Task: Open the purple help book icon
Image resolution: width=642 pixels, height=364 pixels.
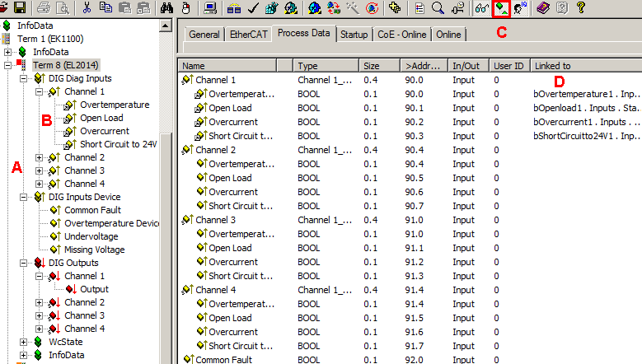Action: click(x=543, y=7)
